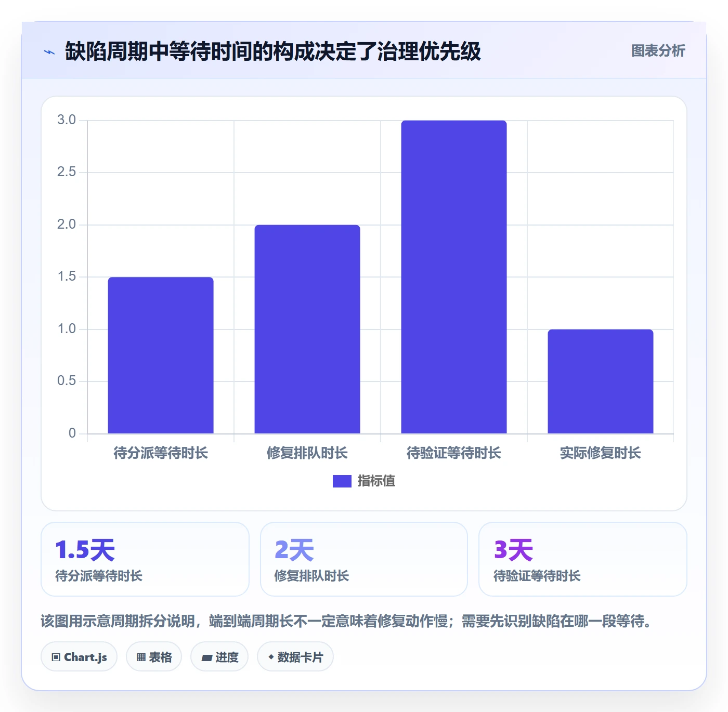Image resolution: width=728 pixels, height=712 pixels.
Task: Click the 2.5 y-axis tick value
Action: pos(67,172)
